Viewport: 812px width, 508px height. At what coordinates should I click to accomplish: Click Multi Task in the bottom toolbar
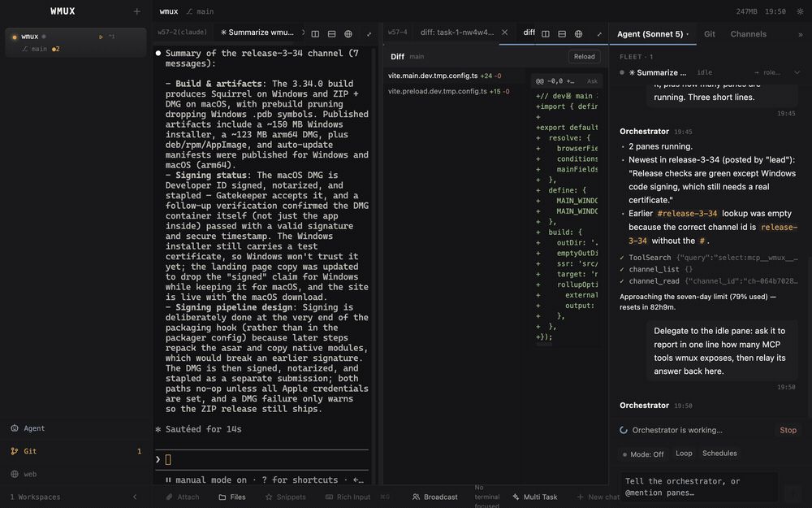click(x=535, y=497)
